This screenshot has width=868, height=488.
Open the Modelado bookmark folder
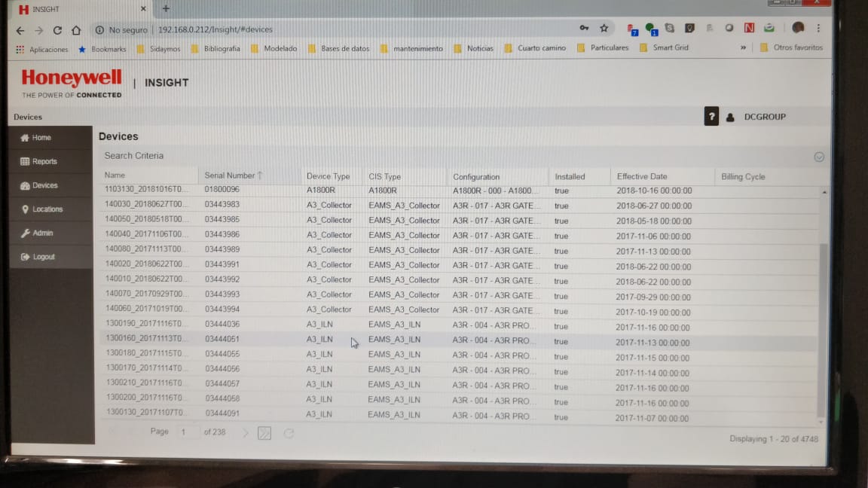click(274, 49)
